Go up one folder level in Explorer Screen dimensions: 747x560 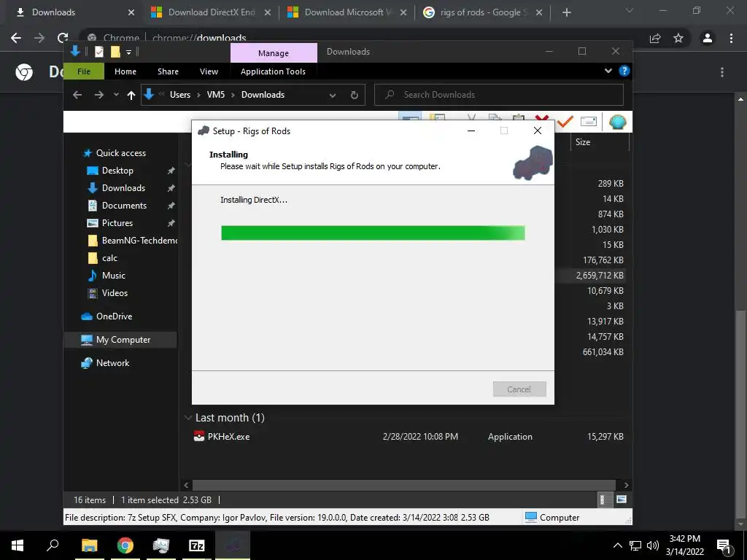pos(131,95)
